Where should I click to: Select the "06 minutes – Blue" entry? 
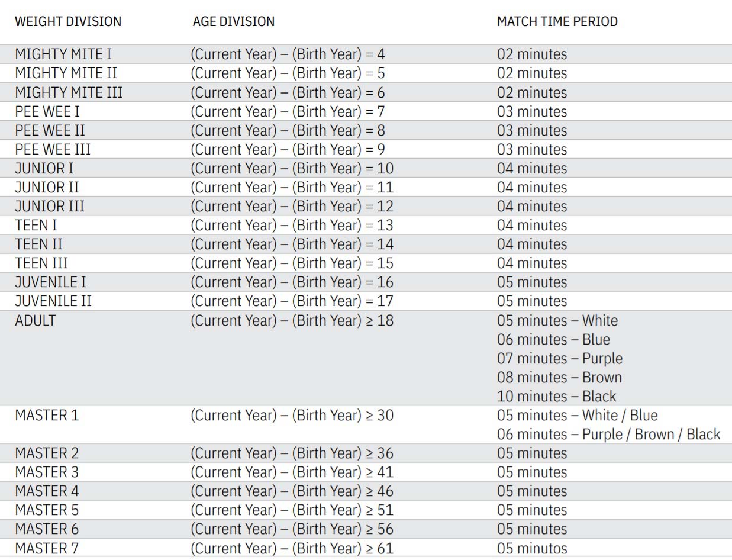pos(553,339)
